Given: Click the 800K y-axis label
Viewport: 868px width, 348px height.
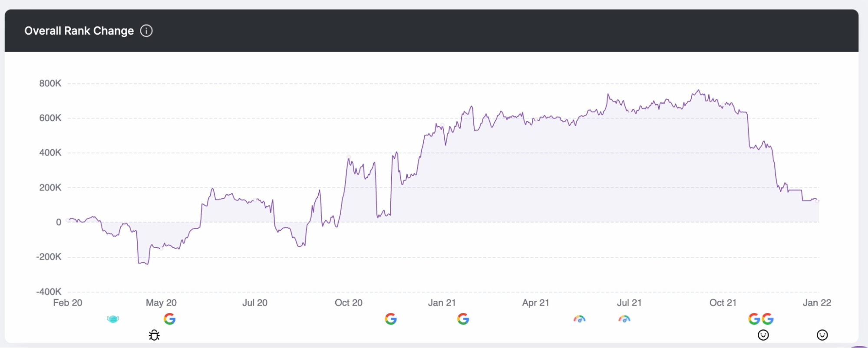Looking at the screenshot, I should coord(50,83).
